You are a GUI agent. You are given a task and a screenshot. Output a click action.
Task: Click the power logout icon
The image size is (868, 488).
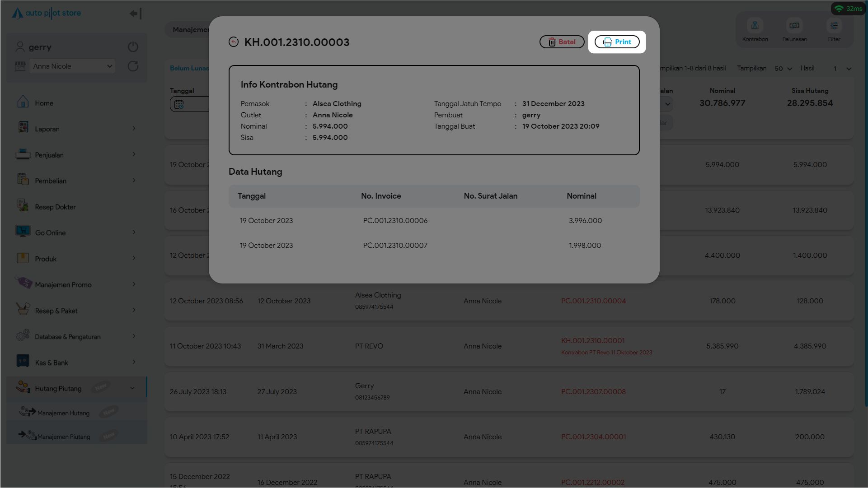pos(133,47)
